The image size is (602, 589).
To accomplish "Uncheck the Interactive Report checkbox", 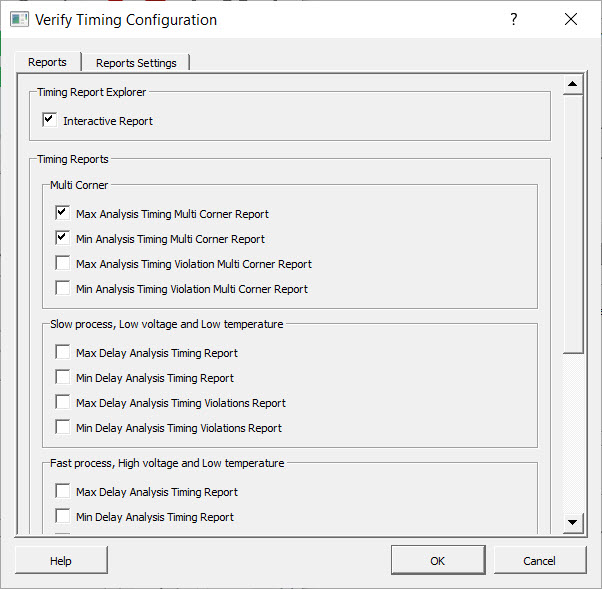I will [x=50, y=120].
